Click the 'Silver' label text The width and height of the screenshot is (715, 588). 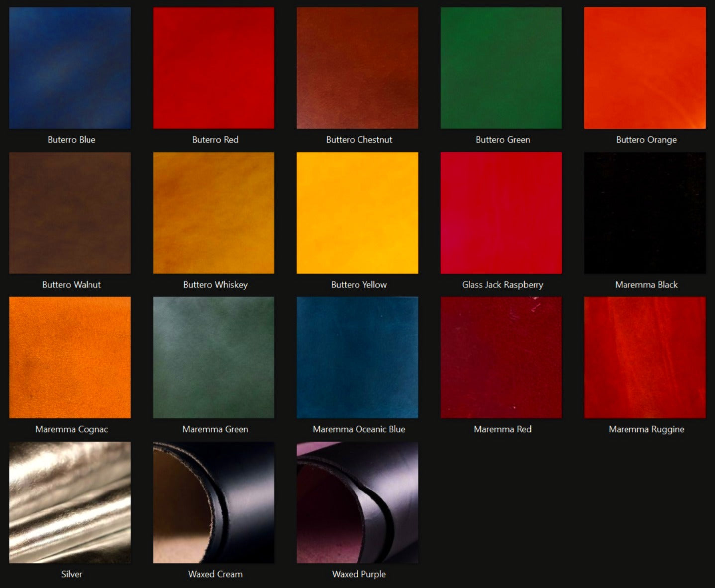click(x=72, y=574)
